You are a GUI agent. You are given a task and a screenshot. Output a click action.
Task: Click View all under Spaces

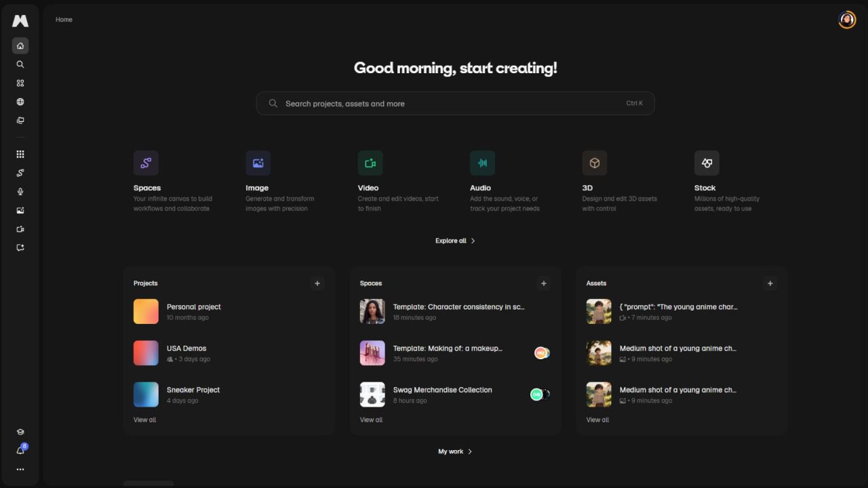click(x=371, y=420)
